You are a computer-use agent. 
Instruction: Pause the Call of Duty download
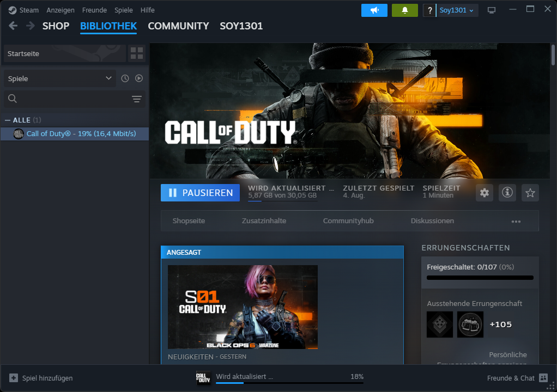200,193
